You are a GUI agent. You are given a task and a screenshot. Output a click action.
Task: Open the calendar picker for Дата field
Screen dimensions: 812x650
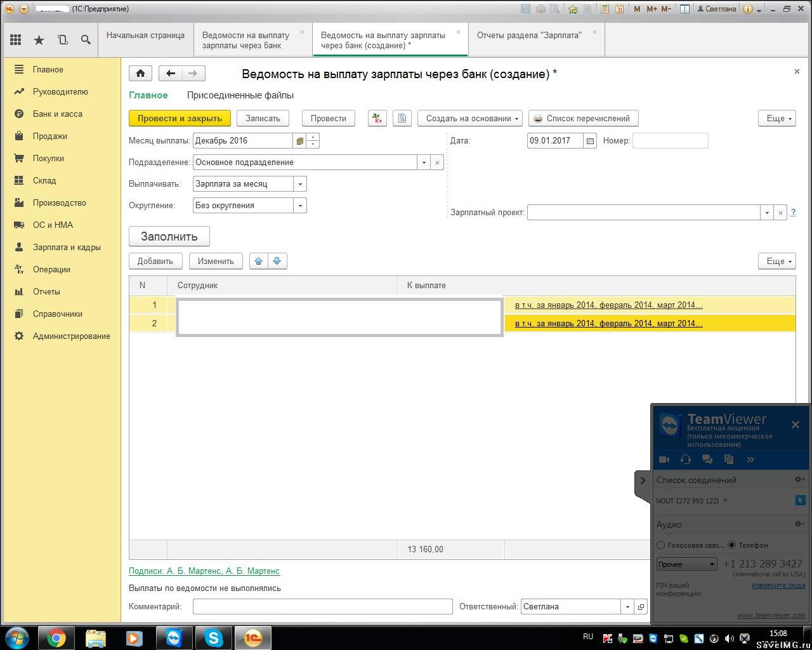coord(590,141)
